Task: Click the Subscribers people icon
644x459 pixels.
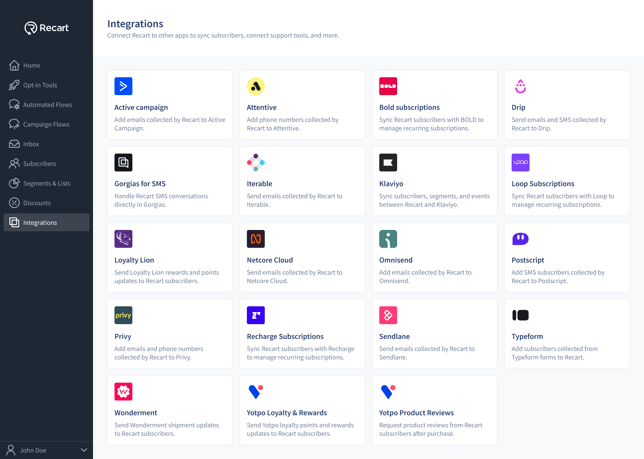Action: (14, 163)
